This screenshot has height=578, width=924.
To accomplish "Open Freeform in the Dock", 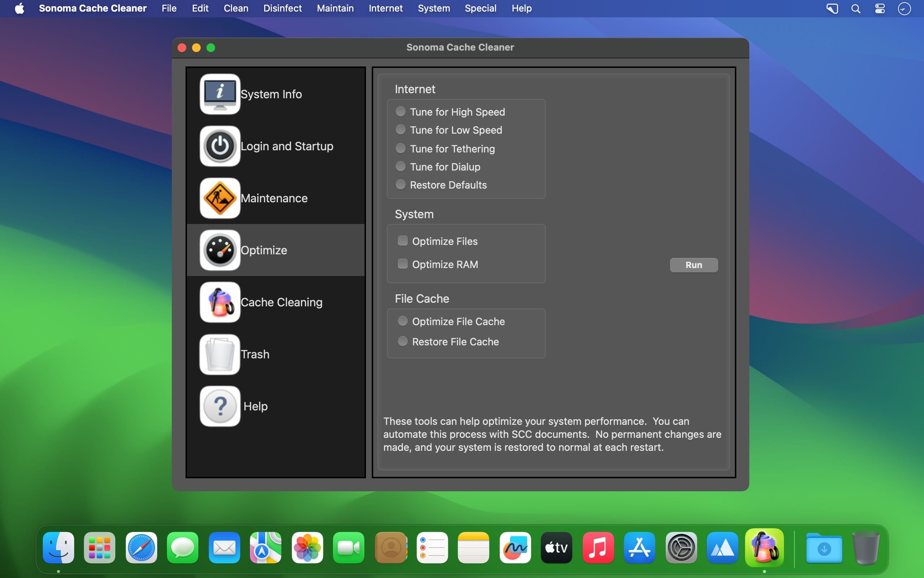I will pyautogui.click(x=515, y=547).
